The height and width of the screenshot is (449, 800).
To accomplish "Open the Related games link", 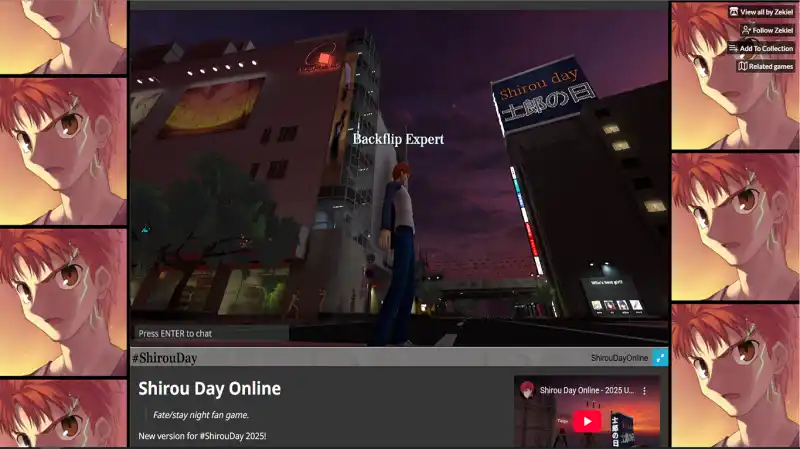I will click(x=766, y=66).
